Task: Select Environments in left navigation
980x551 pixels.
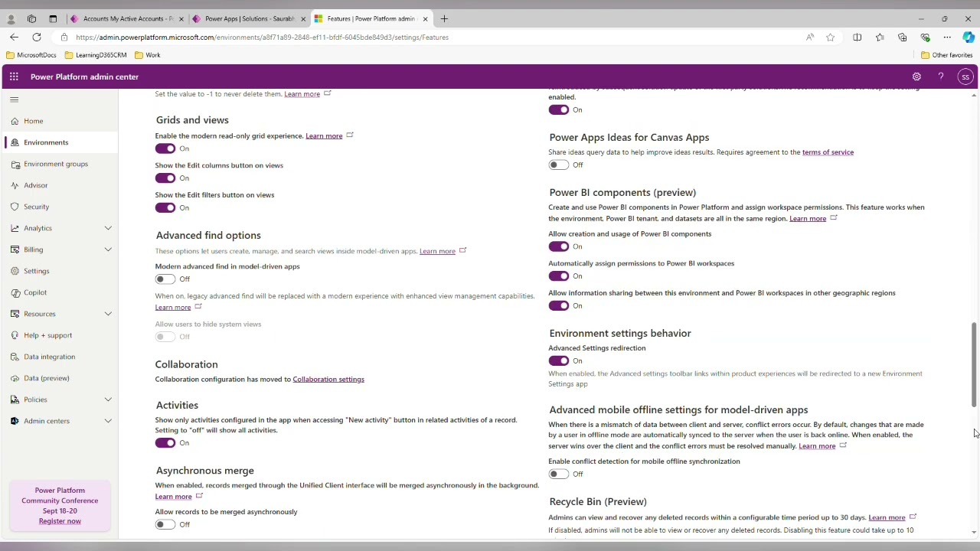Action: tap(60, 142)
